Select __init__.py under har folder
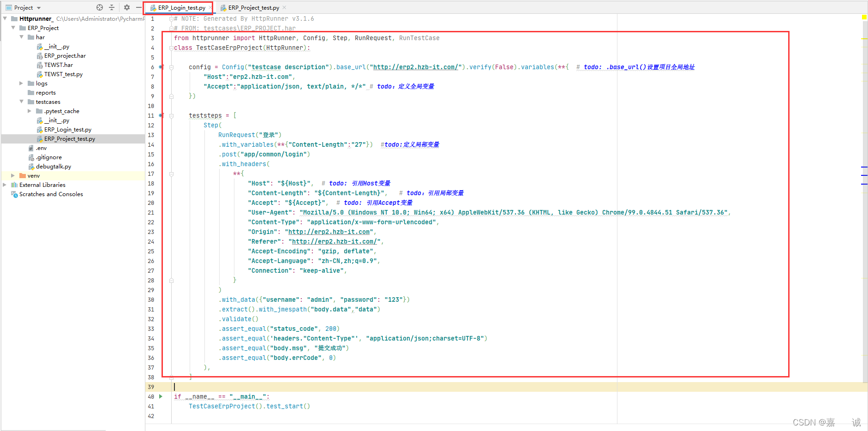This screenshot has height=431, width=868. coord(57,47)
